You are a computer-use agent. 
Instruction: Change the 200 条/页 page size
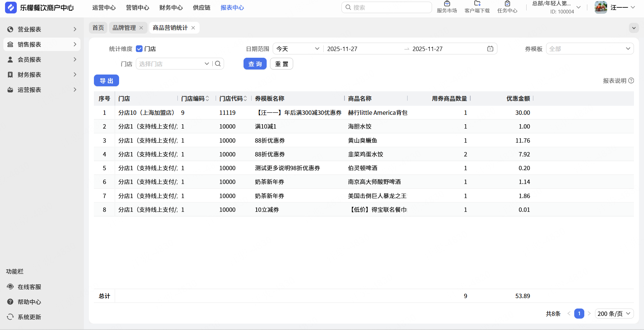tap(614, 314)
